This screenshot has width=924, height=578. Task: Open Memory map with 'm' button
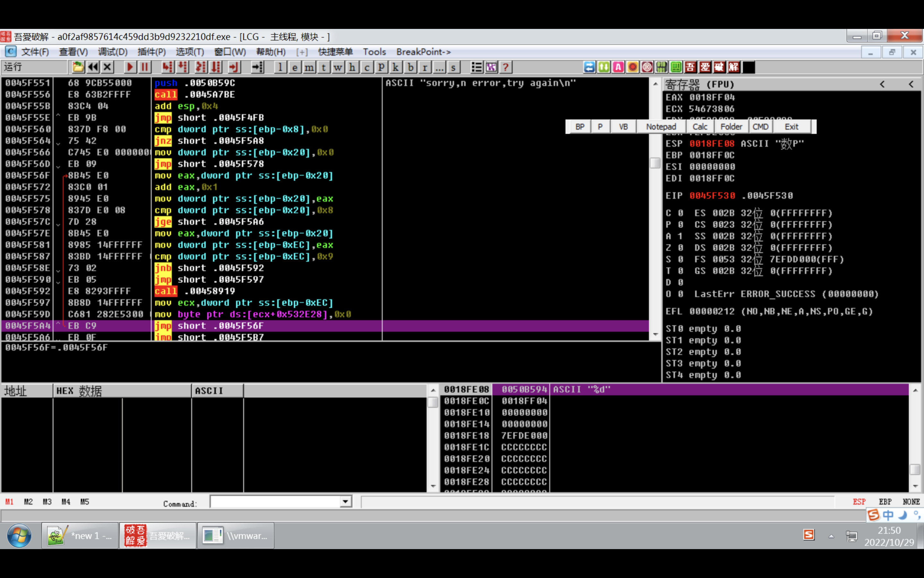pos(309,67)
